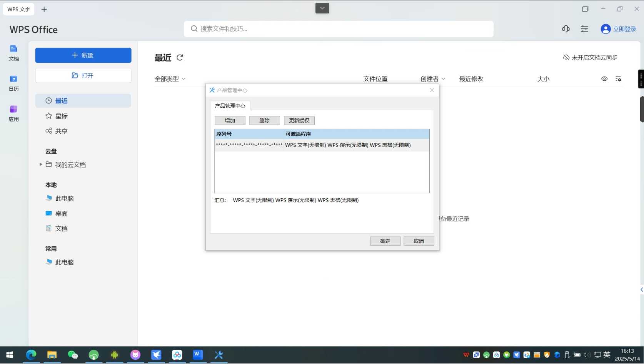Viewport: 644px width, 364px height.
Task: Click the 增加 button
Action: (x=230, y=120)
